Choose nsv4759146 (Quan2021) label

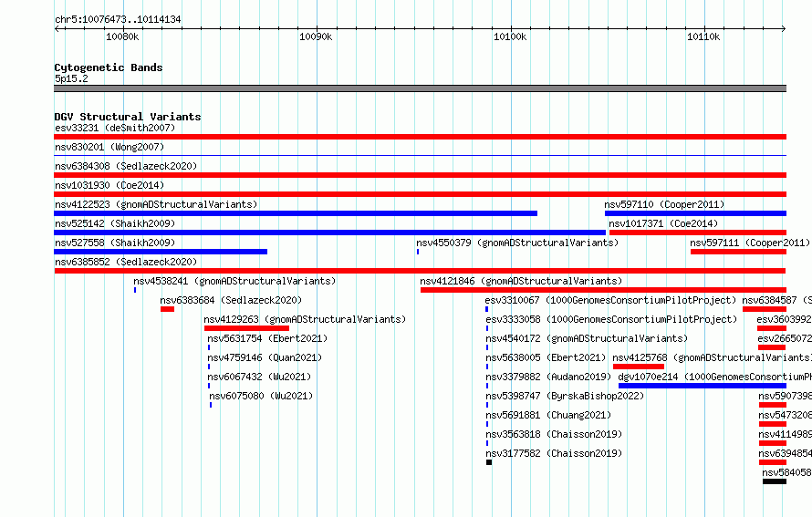tap(265, 357)
